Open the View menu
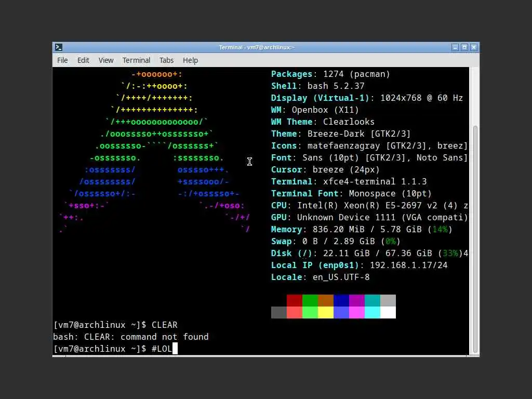 click(x=106, y=60)
